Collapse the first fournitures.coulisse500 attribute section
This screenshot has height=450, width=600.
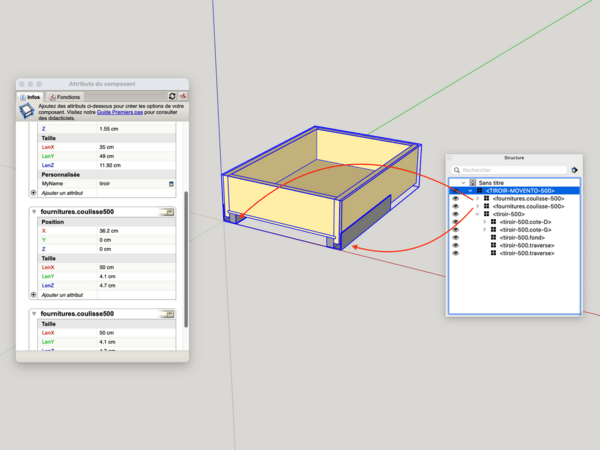coord(35,212)
